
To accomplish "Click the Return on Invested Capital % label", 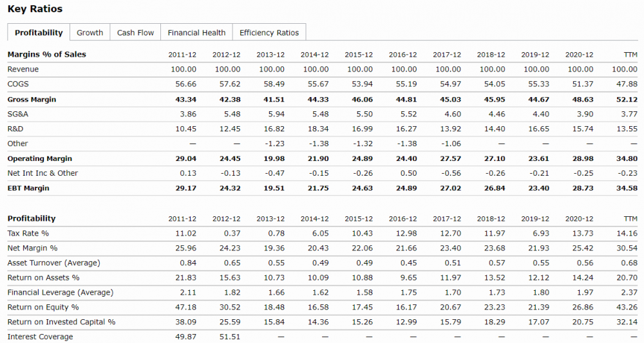I will point(61,322).
